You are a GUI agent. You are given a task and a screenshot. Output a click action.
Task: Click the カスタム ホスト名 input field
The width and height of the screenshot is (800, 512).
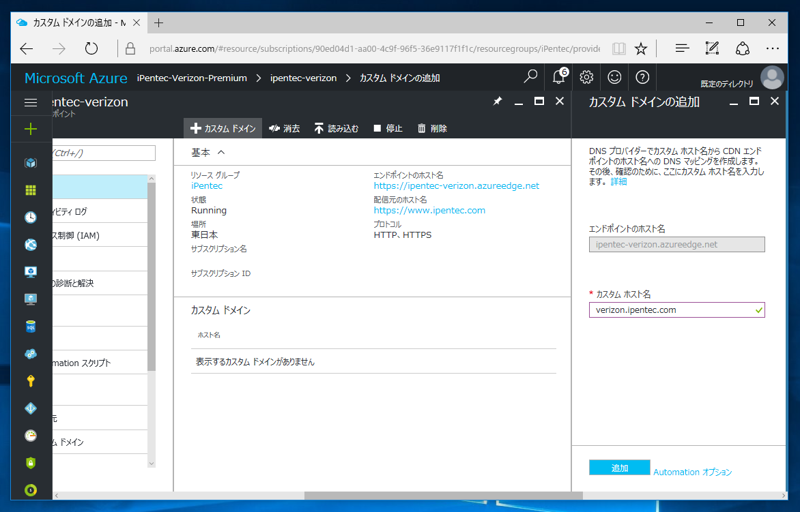[677, 310]
